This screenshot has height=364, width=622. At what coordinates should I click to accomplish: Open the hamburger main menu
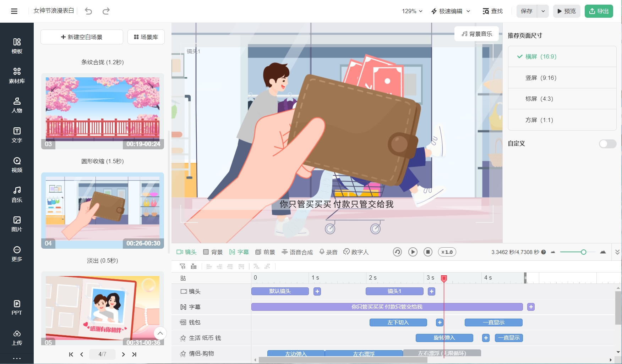click(x=14, y=11)
